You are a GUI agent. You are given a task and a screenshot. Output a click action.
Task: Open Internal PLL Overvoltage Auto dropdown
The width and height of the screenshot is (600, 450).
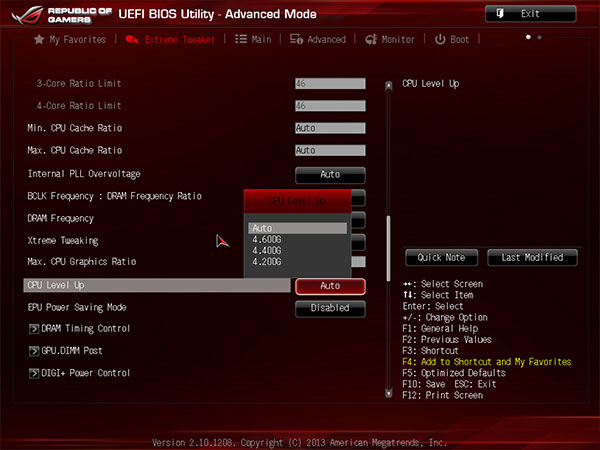coord(330,175)
